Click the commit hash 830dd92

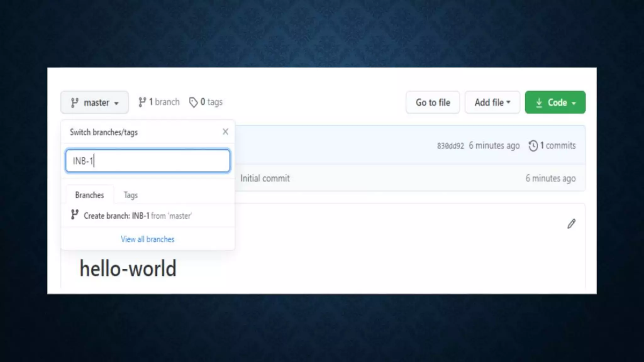click(x=450, y=146)
